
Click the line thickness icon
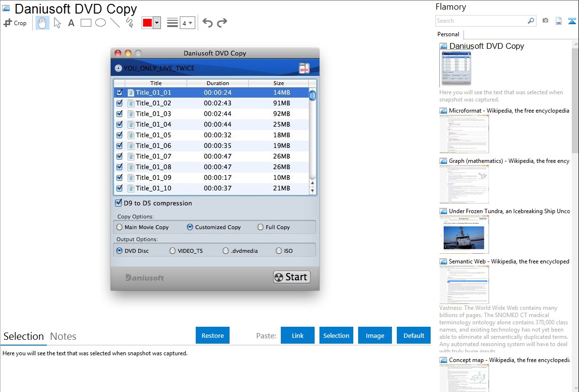tap(172, 23)
